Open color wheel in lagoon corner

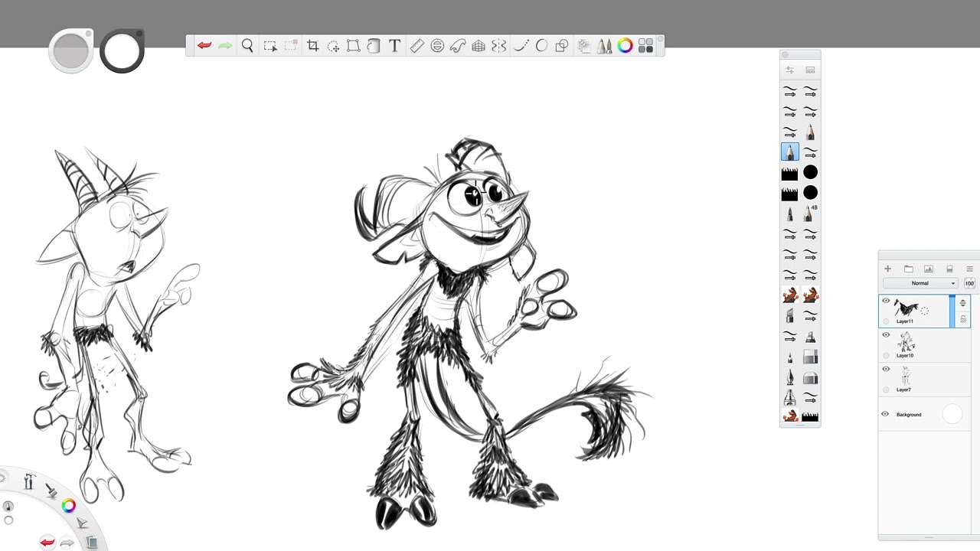pos(69,505)
